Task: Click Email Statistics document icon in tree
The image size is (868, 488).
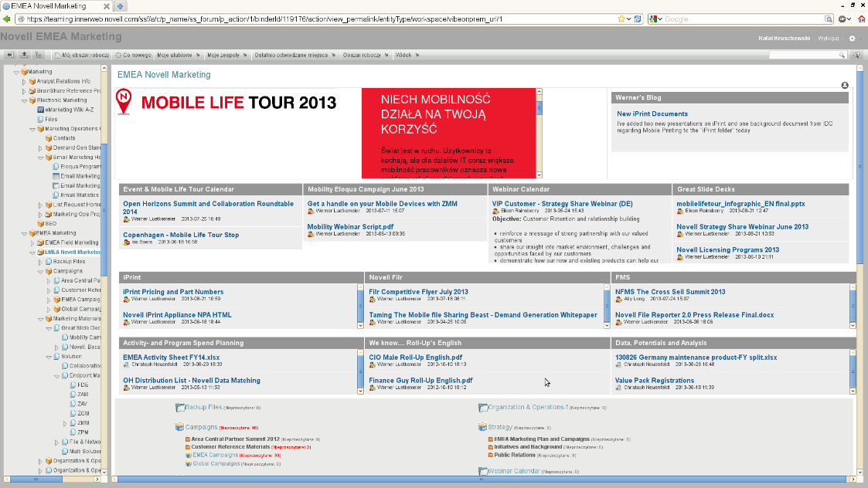Action: [x=56, y=195]
